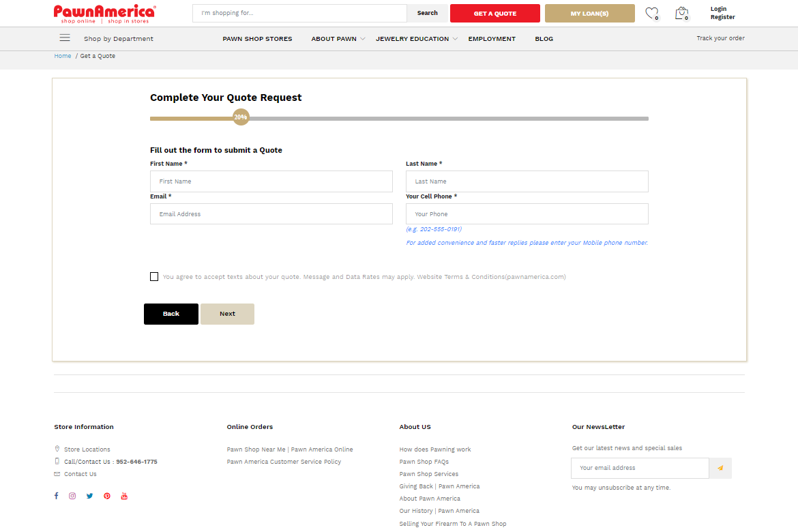Viewport: 798px width, 532px height.
Task: Expand the About Pawn dropdown chevron
Action: [x=362, y=39]
